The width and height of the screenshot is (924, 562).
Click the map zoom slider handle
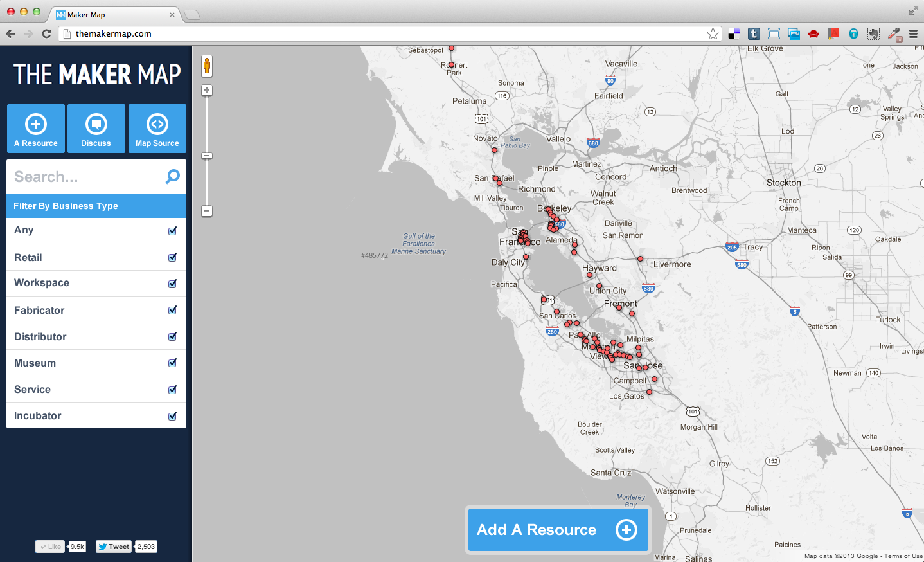coord(207,156)
